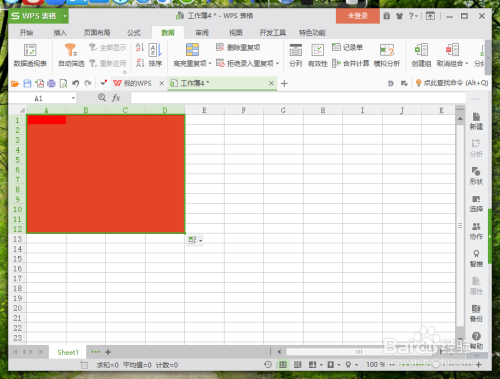Viewport: 500px width, 379px height.
Task: Open print preview icon
Action: coord(63,83)
